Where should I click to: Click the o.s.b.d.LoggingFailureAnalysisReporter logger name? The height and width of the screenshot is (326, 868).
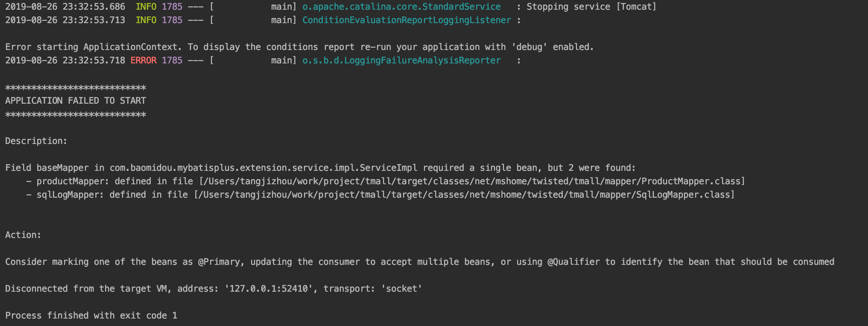click(x=401, y=60)
